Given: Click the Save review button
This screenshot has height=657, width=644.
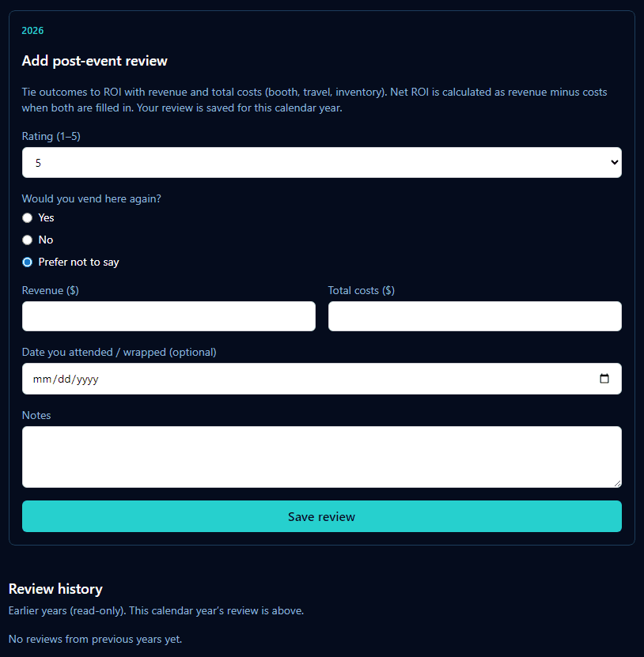Looking at the screenshot, I should [x=321, y=516].
